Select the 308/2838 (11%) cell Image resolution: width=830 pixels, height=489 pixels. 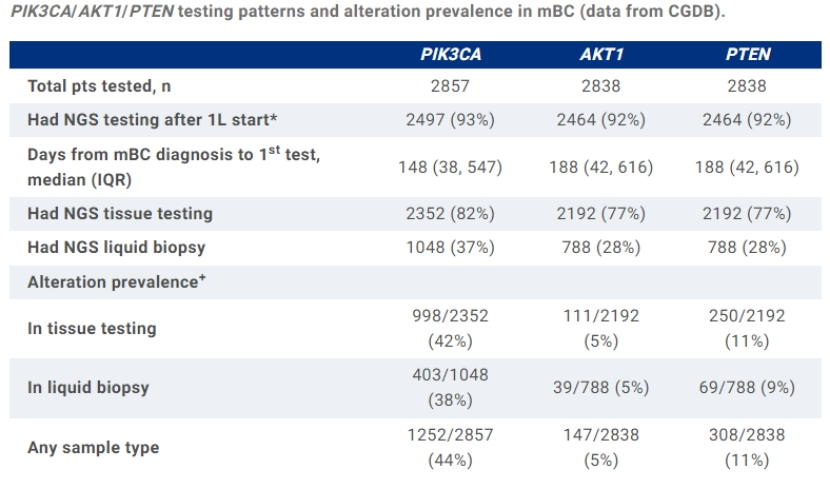click(747, 447)
